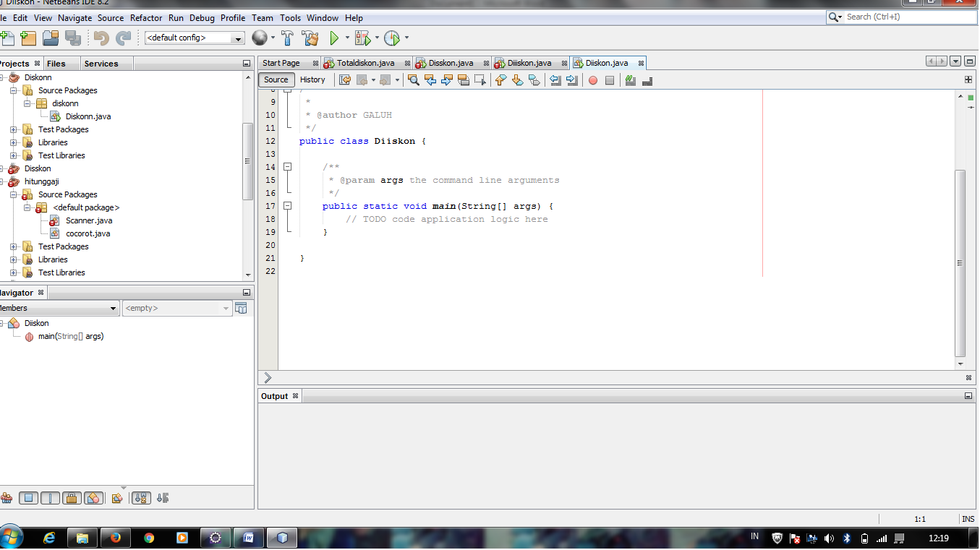The width and height of the screenshot is (980, 550).
Task: Run the project with the green Run icon
Action: tap(334, 38)
